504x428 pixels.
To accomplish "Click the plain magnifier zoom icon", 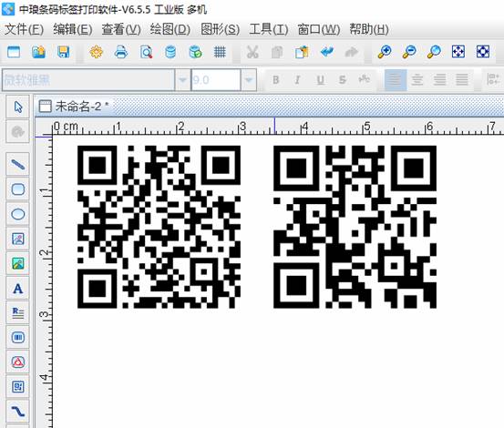I will point(434,52).
